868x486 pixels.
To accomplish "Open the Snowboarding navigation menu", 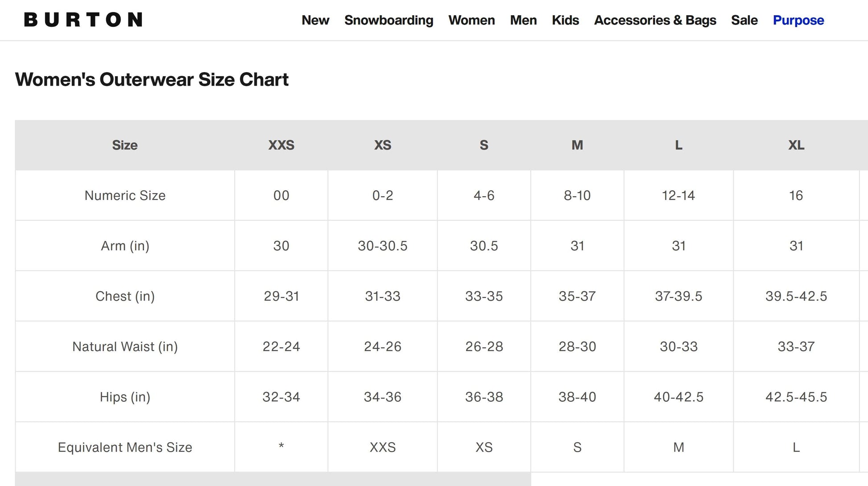I will (x=389, y=21).
